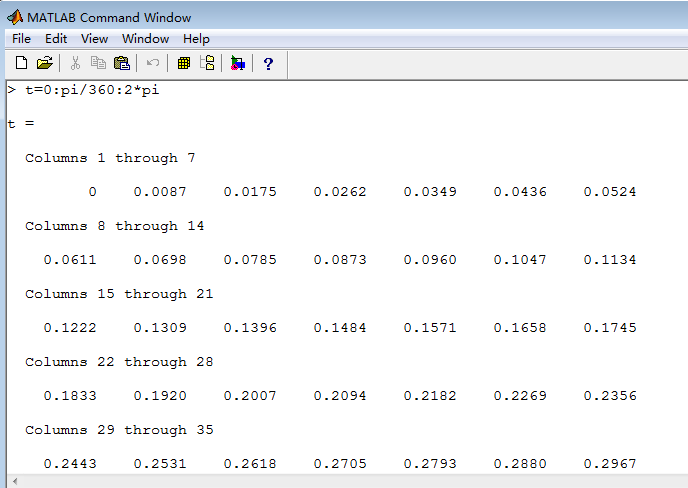Click the value 0.0262
Image resolution: width=688 pixels, height=488 pixels.
340,192
